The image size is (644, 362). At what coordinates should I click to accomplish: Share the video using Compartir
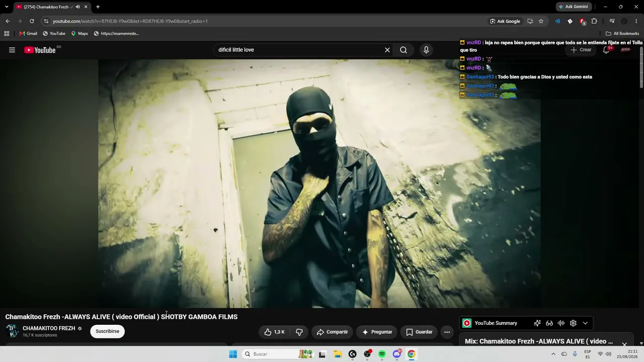332,332
